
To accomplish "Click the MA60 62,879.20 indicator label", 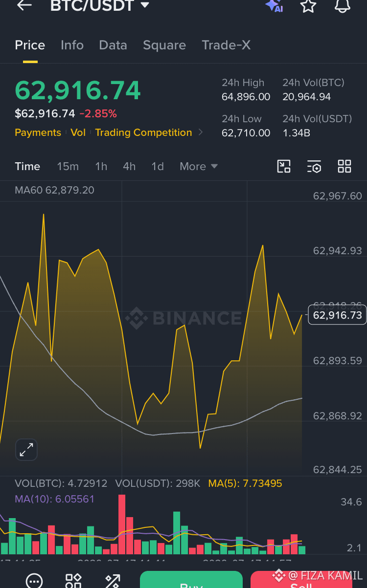I will click(x=54, y=190).
